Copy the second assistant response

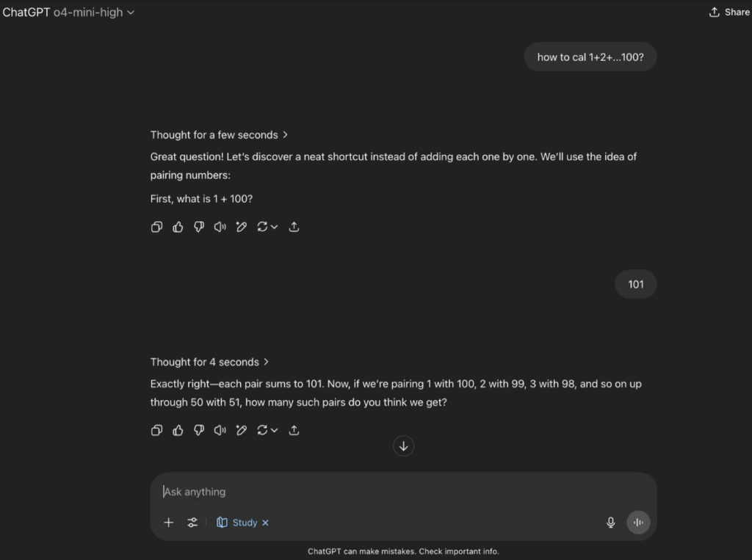[x=156, y=430]
